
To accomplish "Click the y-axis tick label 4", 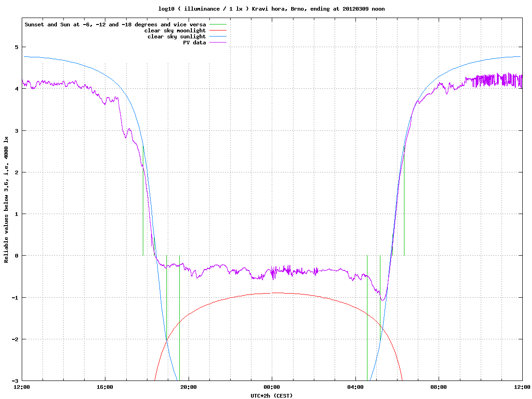I will [16, 89].
